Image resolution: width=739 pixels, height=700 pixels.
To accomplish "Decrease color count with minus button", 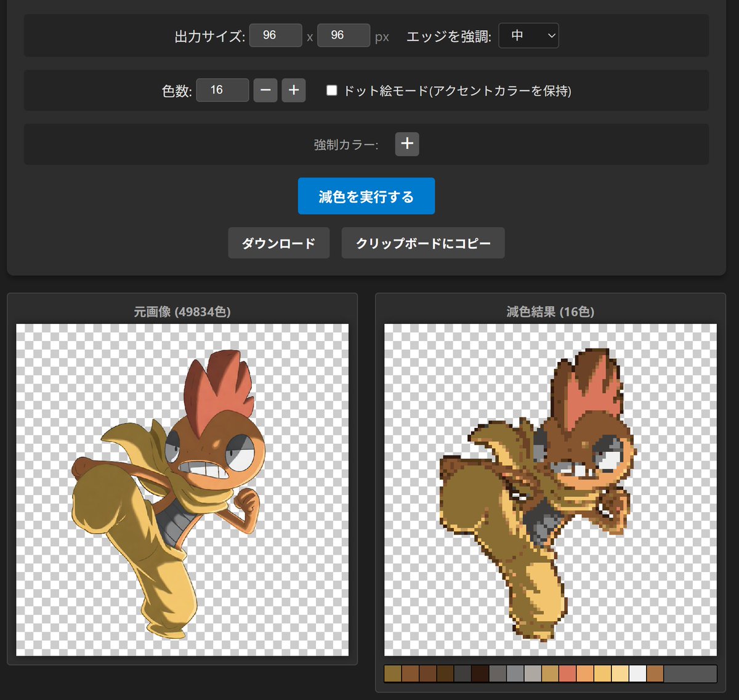I will coord(265,90).
